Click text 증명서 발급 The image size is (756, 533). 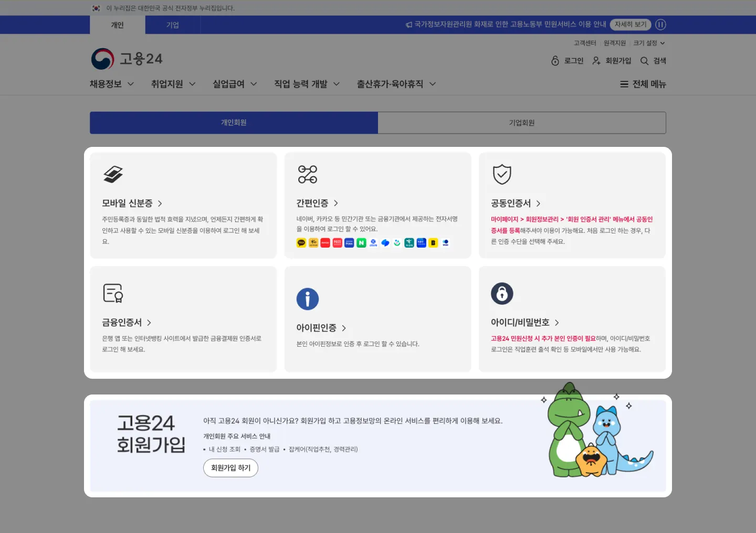point(265,450)
